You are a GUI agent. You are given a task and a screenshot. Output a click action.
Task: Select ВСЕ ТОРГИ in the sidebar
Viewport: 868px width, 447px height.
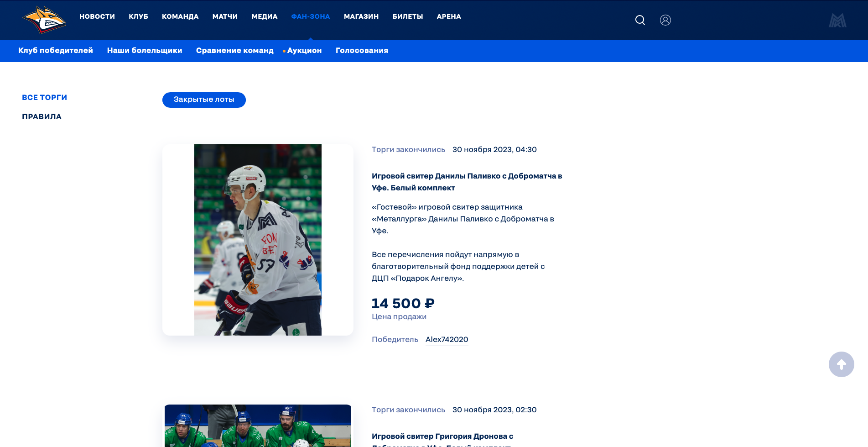(x=45, y=98)
